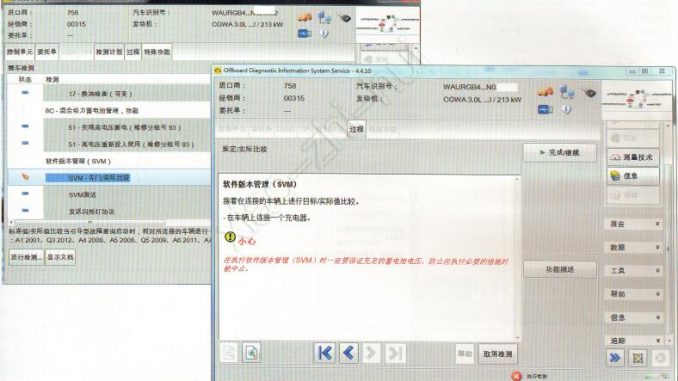This screenshot has height=381, width=678.
Task: Click the status icon on the highlighted SVM row
Action: pyautogui.click(x=25, y=177)
